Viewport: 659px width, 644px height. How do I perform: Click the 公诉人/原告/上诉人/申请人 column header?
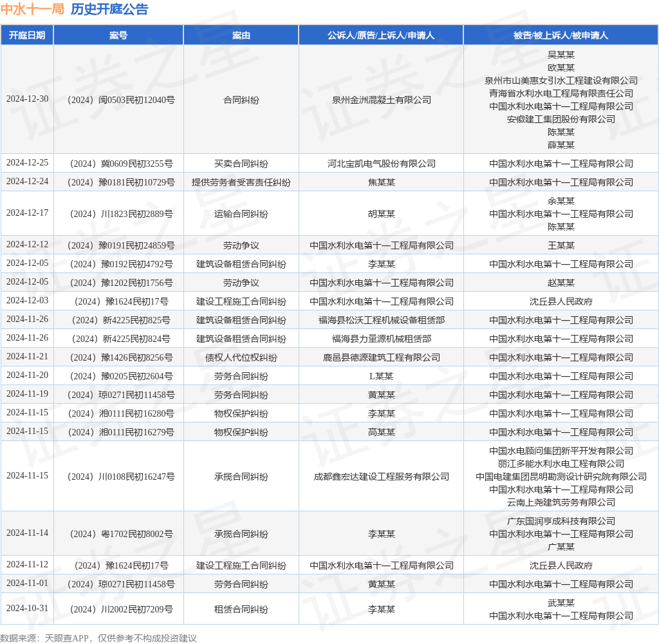coord(381,35)
